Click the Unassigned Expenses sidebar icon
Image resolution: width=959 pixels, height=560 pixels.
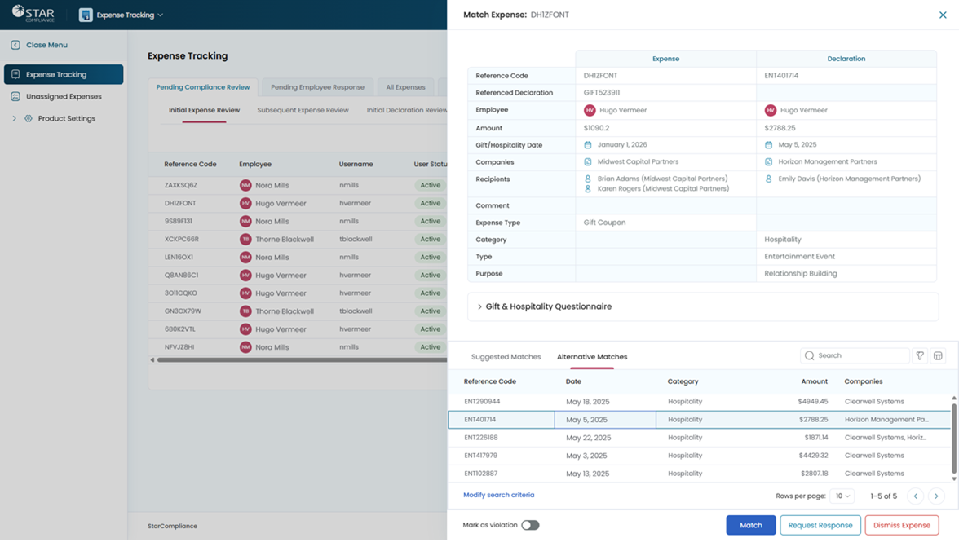15,96
